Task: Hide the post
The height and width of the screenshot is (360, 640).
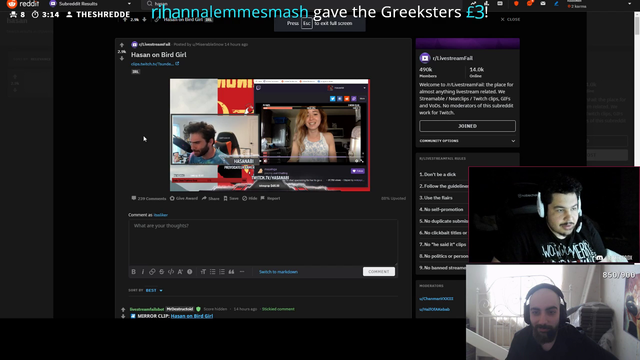Action: tap(250, 198)
